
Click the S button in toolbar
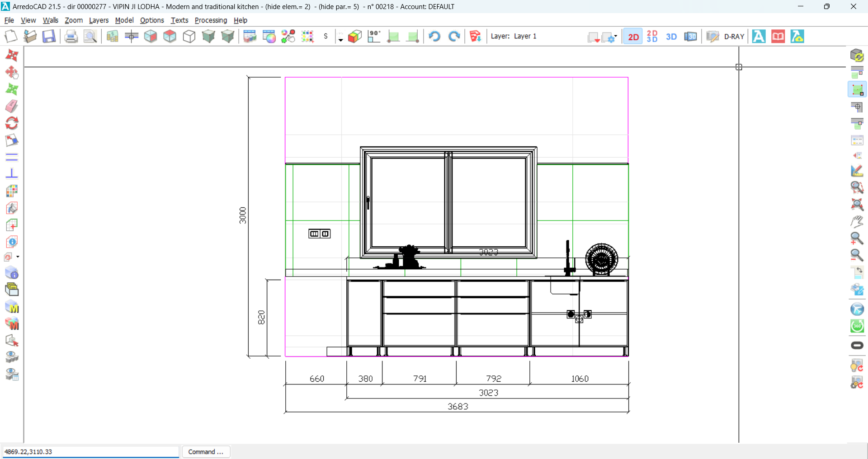325,36
